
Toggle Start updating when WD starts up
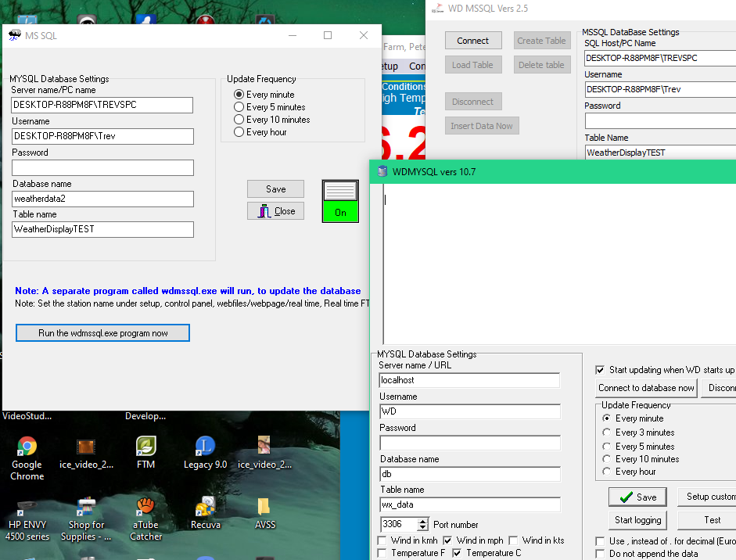click(x=600, y=370)
